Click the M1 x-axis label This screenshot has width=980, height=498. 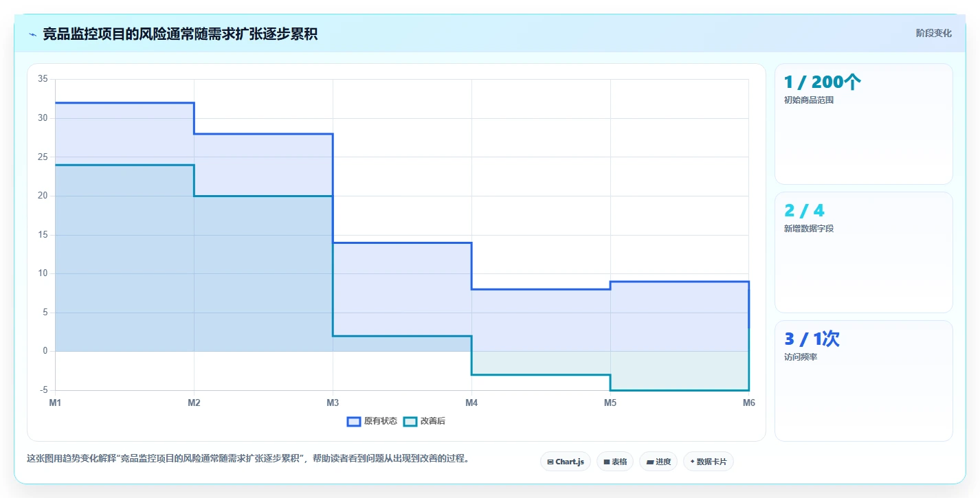coord(55,403)
